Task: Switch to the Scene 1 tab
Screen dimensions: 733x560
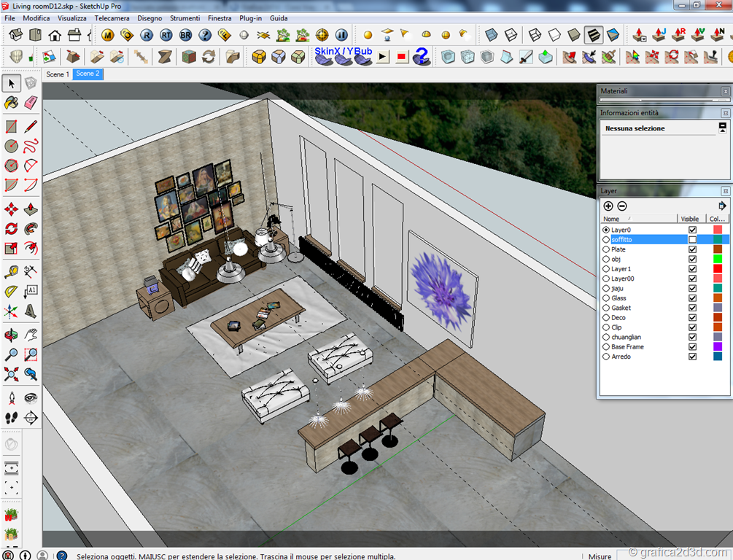Action: tap(58, 74)
